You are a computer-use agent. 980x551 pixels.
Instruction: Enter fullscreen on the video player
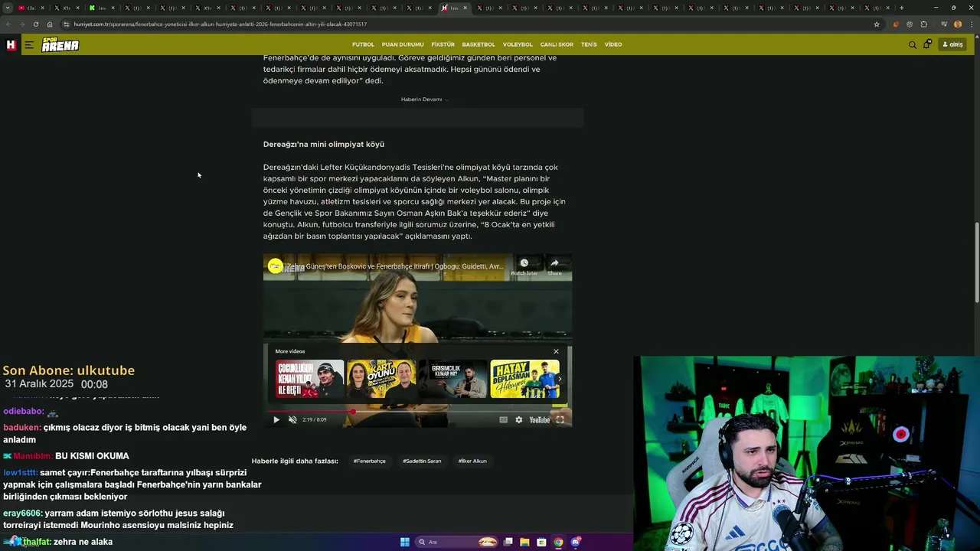pos(560,419)
